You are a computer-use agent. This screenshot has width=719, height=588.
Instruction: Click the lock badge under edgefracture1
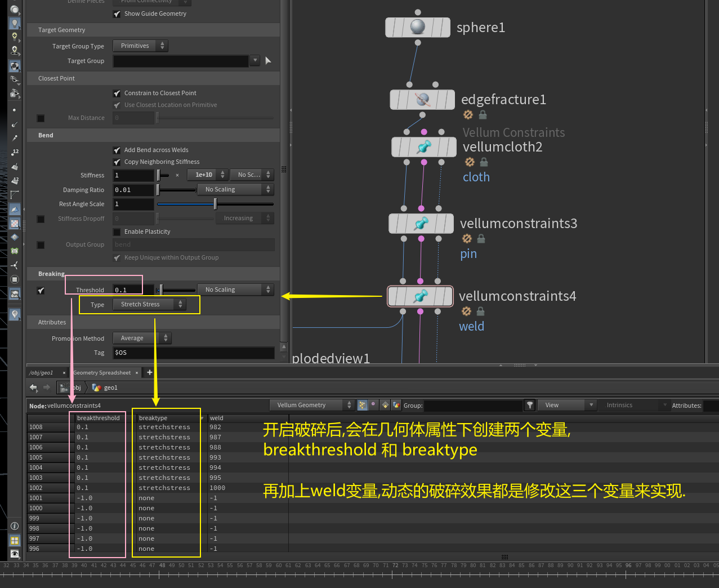coord(483,115)
